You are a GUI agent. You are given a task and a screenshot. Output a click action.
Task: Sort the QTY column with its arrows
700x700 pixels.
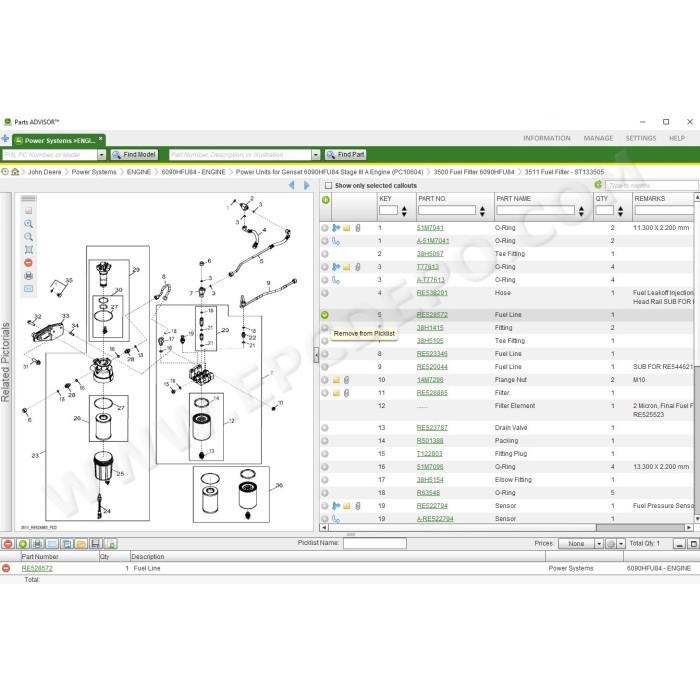[x=621, y=211]
